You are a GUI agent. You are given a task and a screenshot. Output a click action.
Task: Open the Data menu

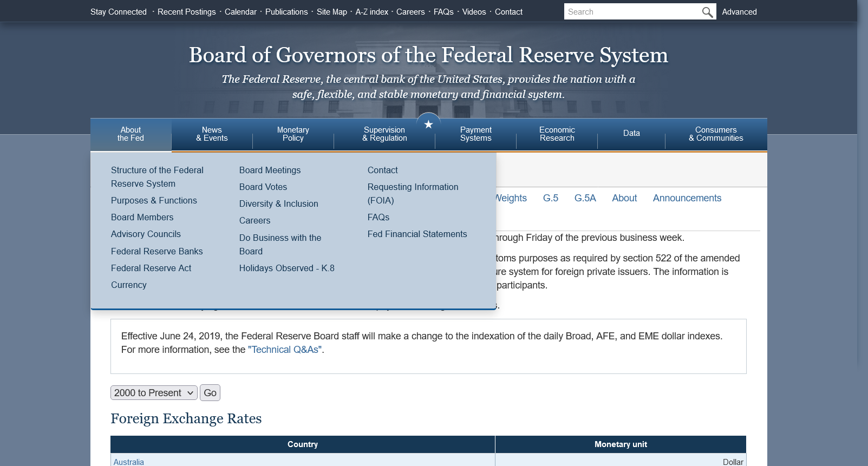631,134
